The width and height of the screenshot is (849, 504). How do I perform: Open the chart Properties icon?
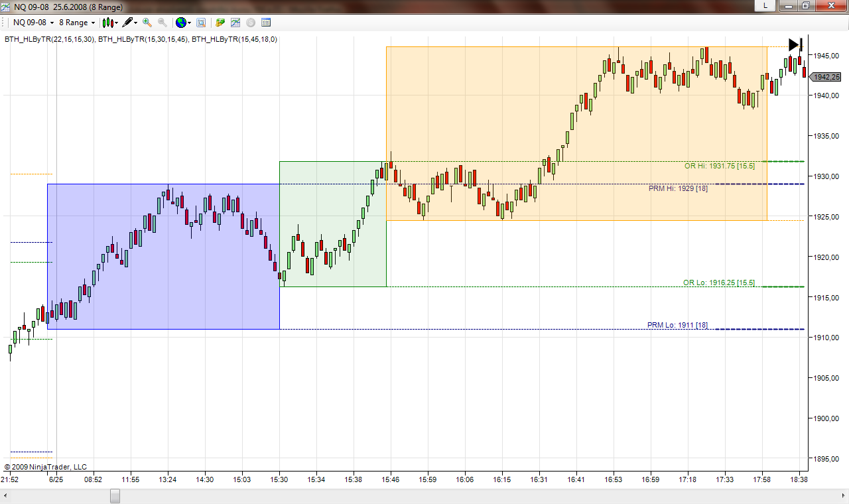(x=266, y=23)
